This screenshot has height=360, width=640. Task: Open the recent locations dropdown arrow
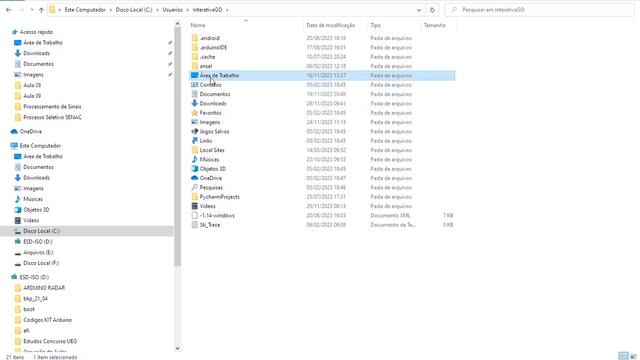point(32,10)
